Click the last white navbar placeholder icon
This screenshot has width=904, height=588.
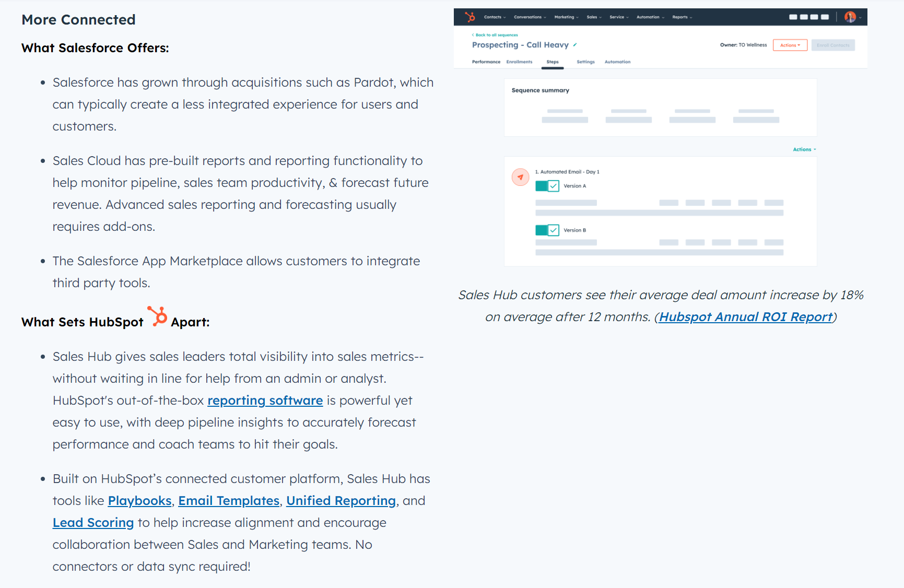(x=825, y=17)
